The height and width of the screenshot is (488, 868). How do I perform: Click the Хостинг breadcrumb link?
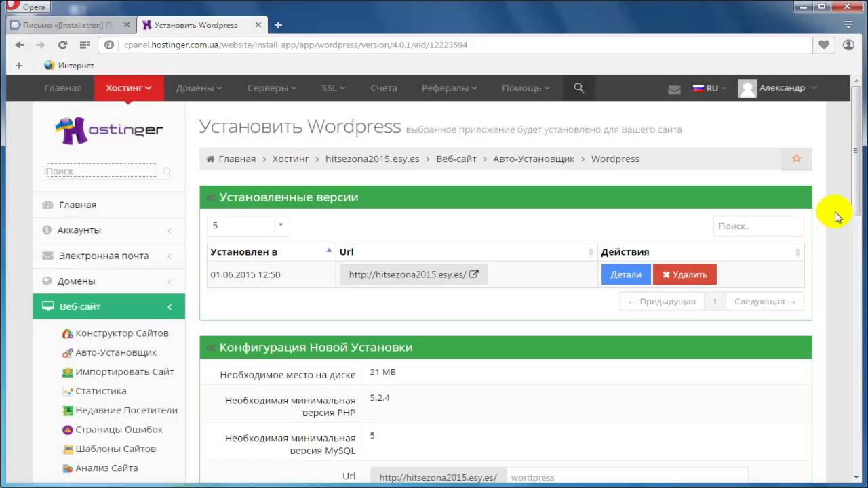tap(290, 159)
